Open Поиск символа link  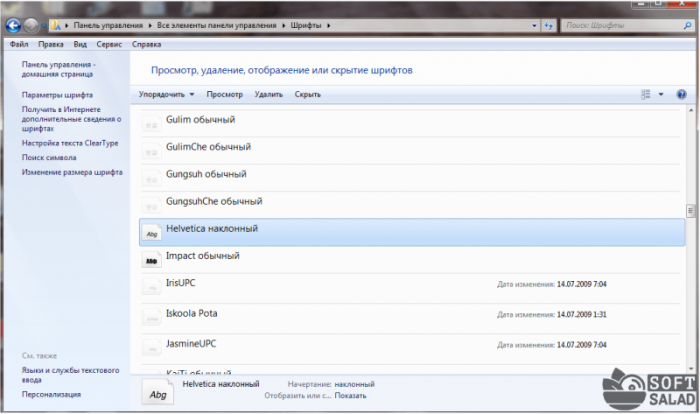pyautogui.click(x=49, y=158)
